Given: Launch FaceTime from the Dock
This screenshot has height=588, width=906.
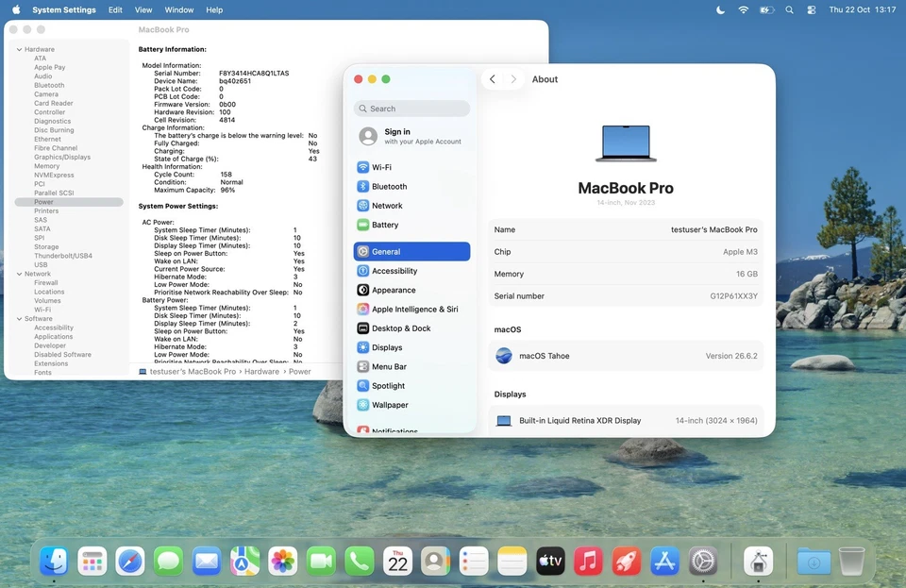Looking at the screenshot, I should tap(321, 561).
